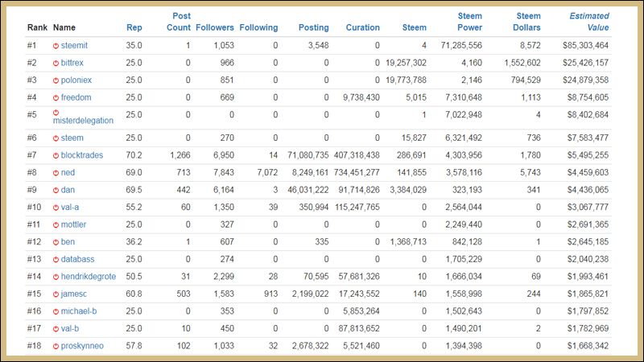644x362 pixels.
Task: Open the val-b account link
Action: tap(70, 328)
